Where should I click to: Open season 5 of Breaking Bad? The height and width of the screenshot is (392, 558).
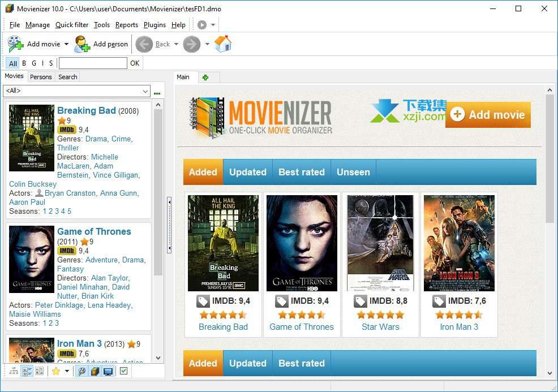[70, 212]
